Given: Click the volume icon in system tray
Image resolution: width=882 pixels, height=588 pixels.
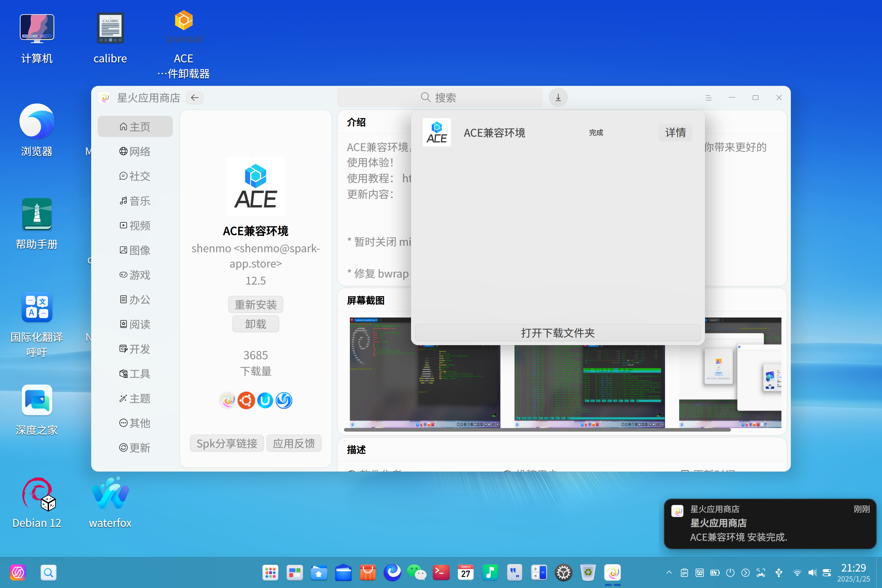Looking at the screenshot, I should click(812, 573).
